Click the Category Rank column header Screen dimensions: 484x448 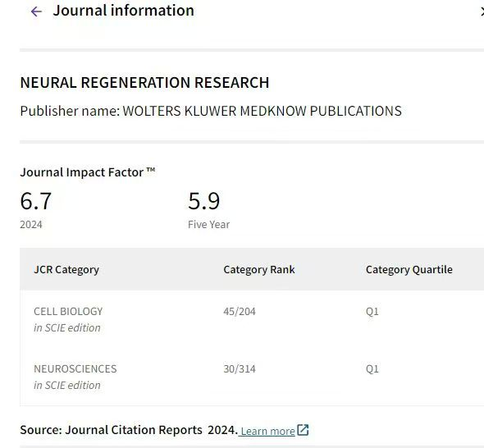(x=259, y=270)
